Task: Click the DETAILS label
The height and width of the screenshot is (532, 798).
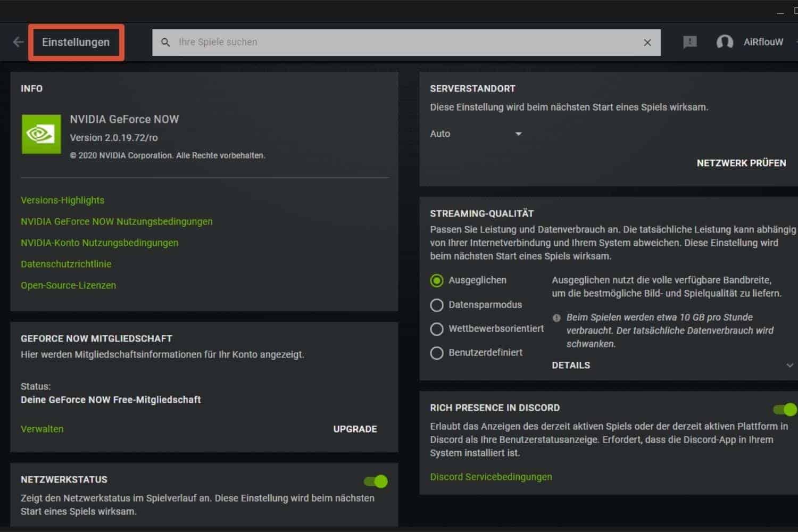Action: (571, 365)
